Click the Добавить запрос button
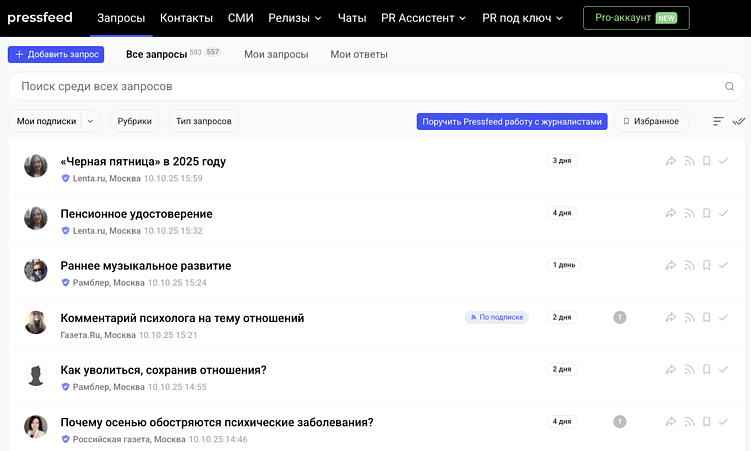 [56, 54]
